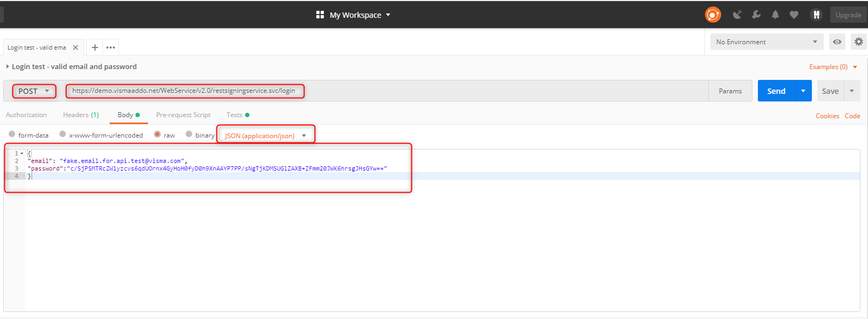This screenshot has width=868, height=319.
Task: Click the Save button
Action: 830,91
